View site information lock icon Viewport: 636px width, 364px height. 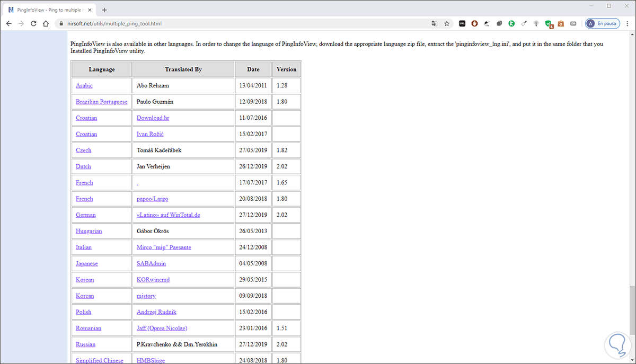coord(60,24)
